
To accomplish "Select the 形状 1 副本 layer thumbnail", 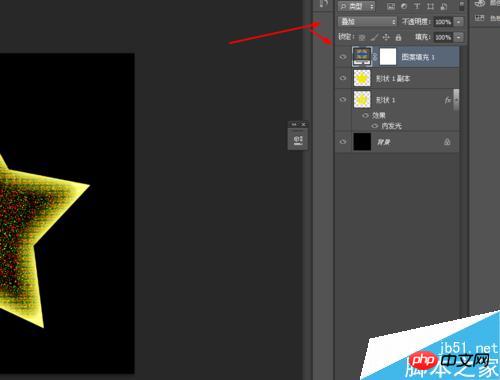I will coord(362,78).
